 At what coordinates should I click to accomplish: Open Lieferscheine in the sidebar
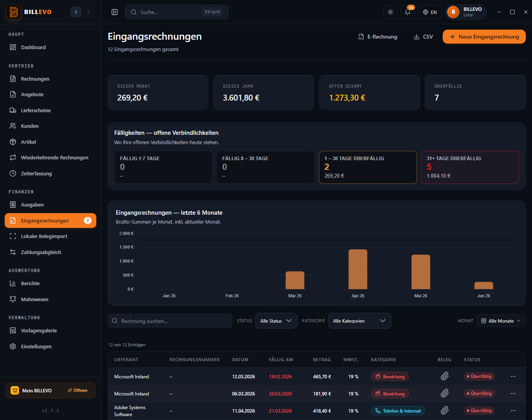click(50, 110)
